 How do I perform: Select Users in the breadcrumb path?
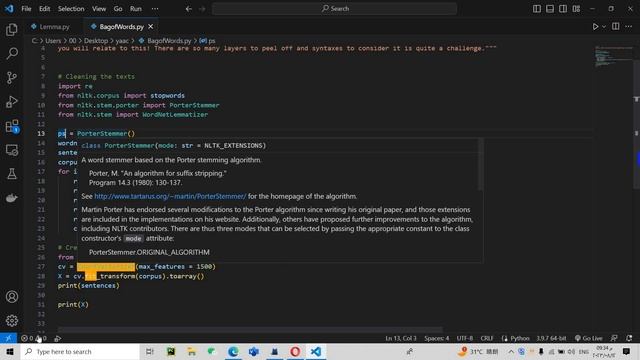53,41
